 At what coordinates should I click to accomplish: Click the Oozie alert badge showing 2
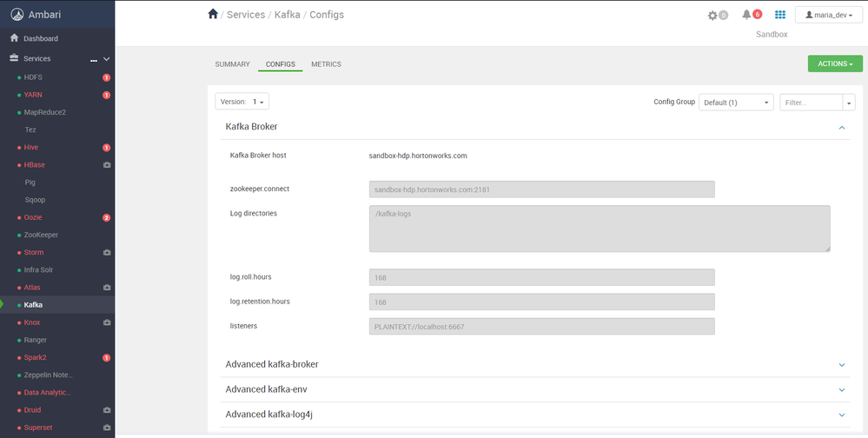coord(106,217)
